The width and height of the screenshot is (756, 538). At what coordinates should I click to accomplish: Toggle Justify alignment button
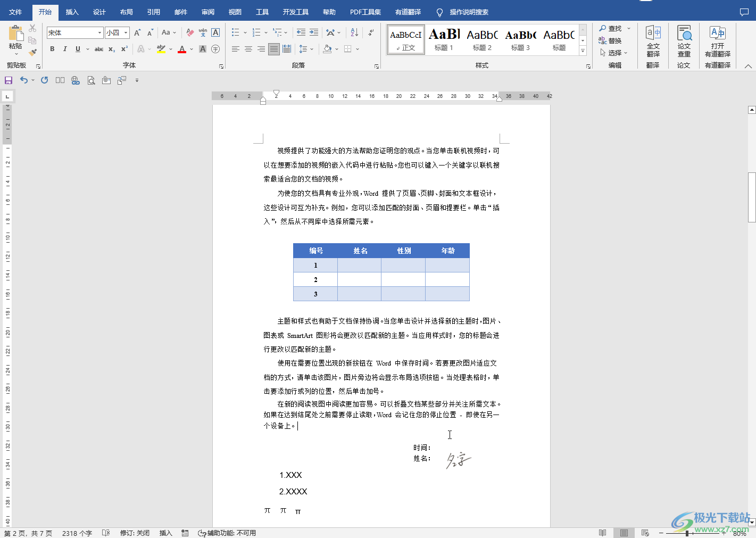tap(273, 49)
